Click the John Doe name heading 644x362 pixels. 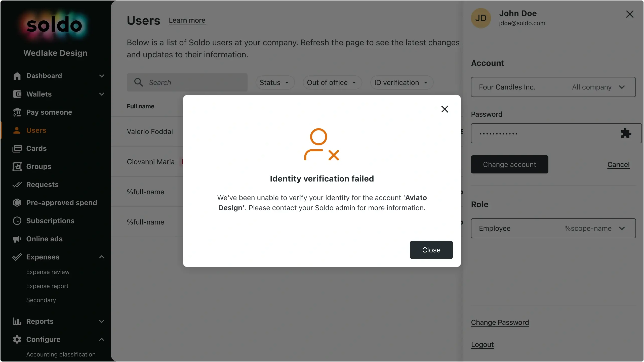coord(518,13)
